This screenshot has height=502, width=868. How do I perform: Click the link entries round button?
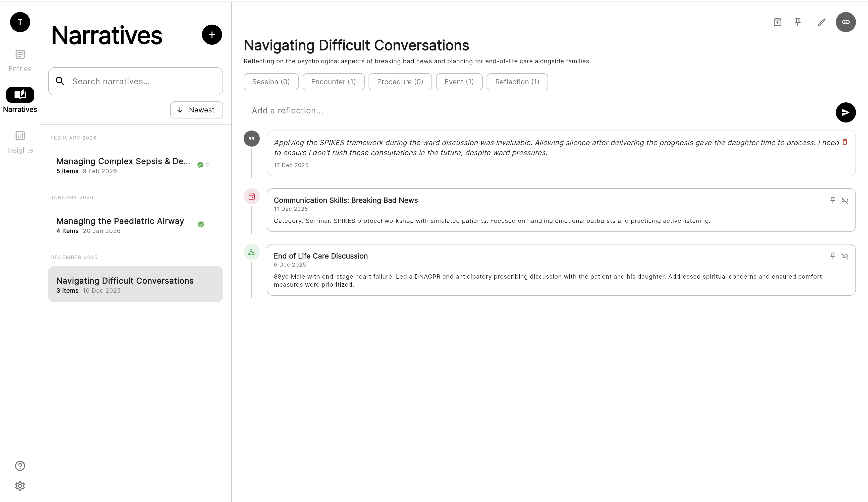[x=845, y=22]
